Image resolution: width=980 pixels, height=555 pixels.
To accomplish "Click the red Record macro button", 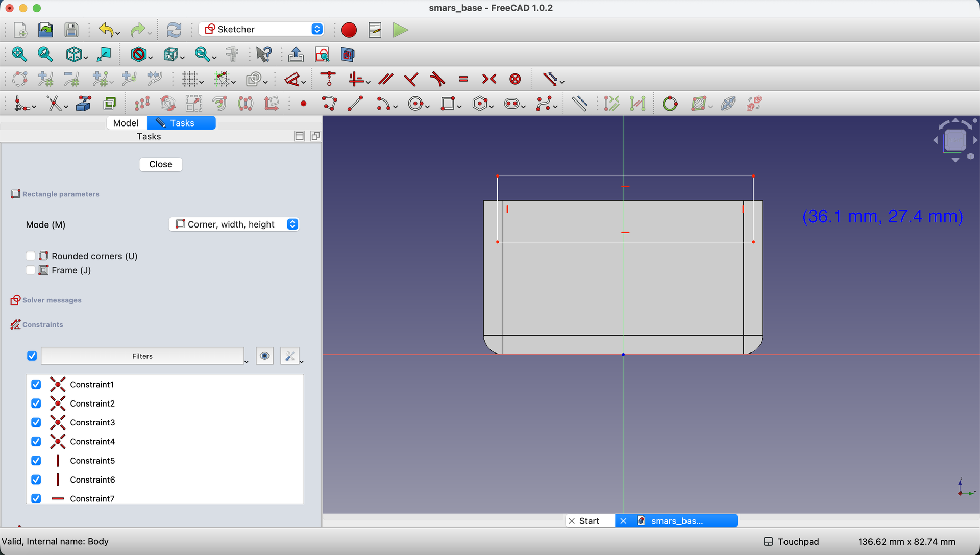I will tap(349, 30).
